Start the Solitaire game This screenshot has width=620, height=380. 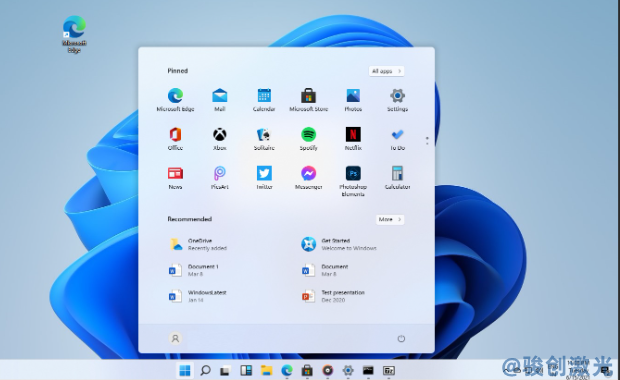click(264, 138)
